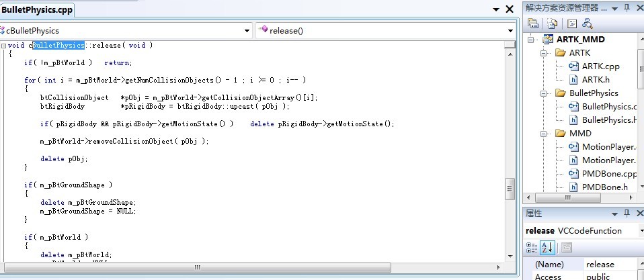
Task: Select PMDBone.cpp in the tree
Action: tap(610, 174)
